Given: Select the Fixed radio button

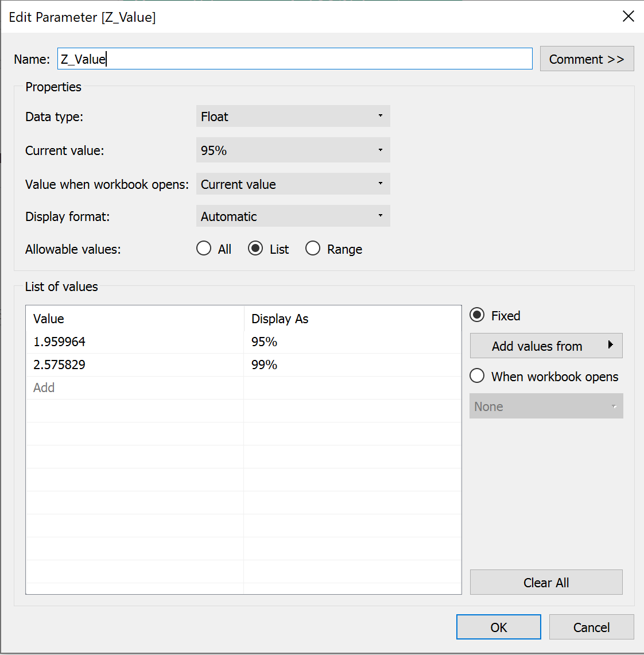Looking at the screenshot, I should click(477, 315).
